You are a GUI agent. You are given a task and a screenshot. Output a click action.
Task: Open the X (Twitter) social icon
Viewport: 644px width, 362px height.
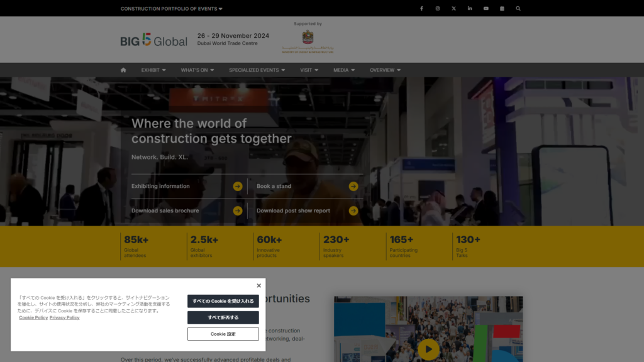tap(453, 8)
